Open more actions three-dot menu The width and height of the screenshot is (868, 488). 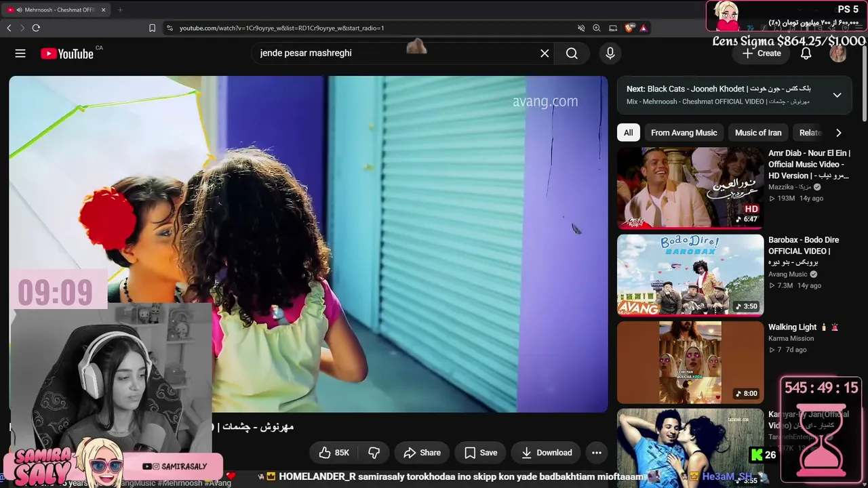[597, 453]
